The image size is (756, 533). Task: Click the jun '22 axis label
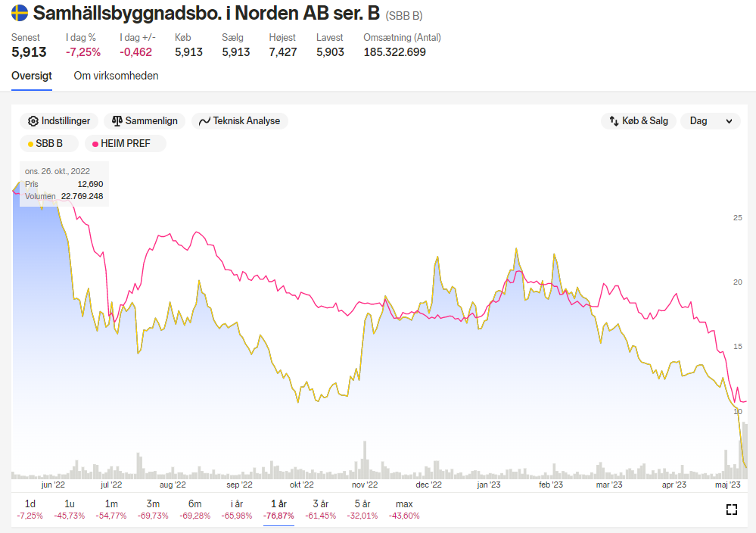click(x=53, y=485)
